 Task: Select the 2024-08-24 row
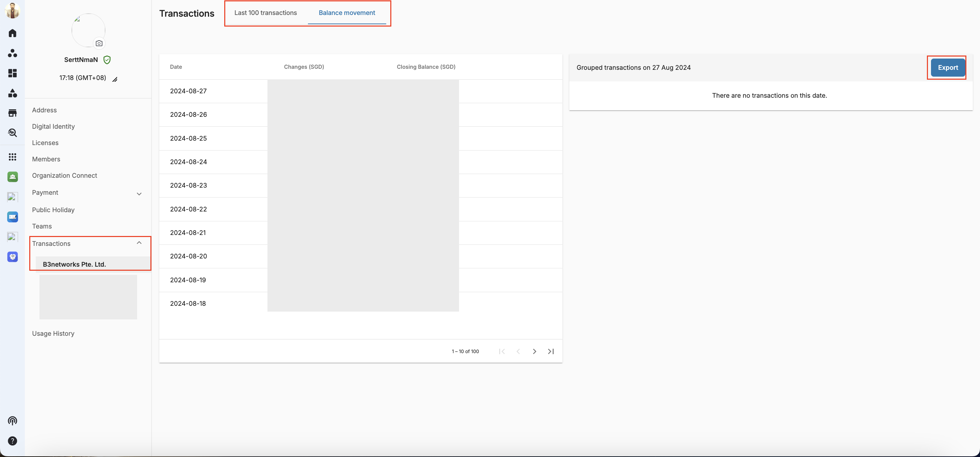pyautogui.click(x=361, y=162)
